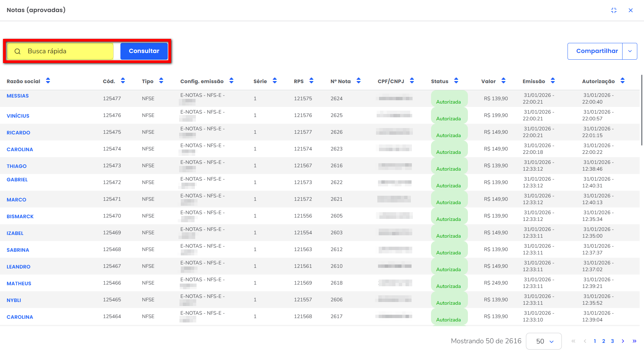
Task: Expand Compartilhar dropdown arrow
Action: pyautogui.click(x=630, y=51)
